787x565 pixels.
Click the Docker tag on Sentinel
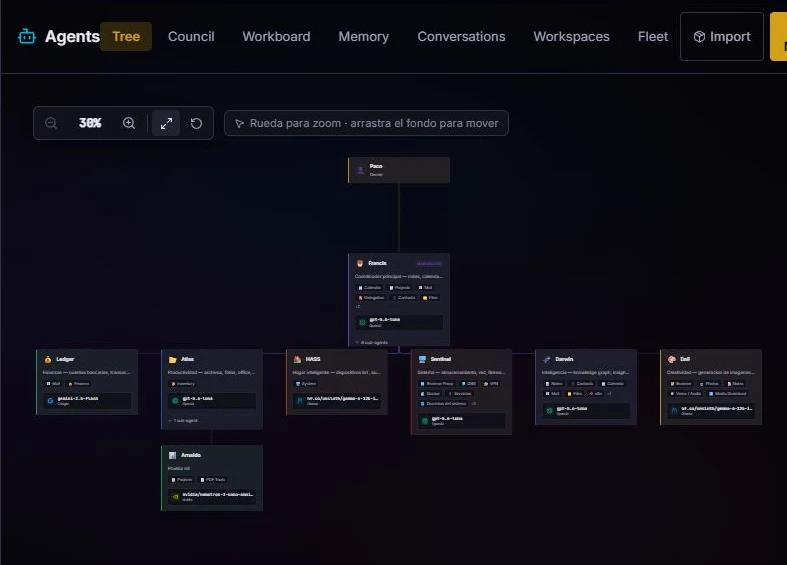pyautogui.click(x=430, y=394)
